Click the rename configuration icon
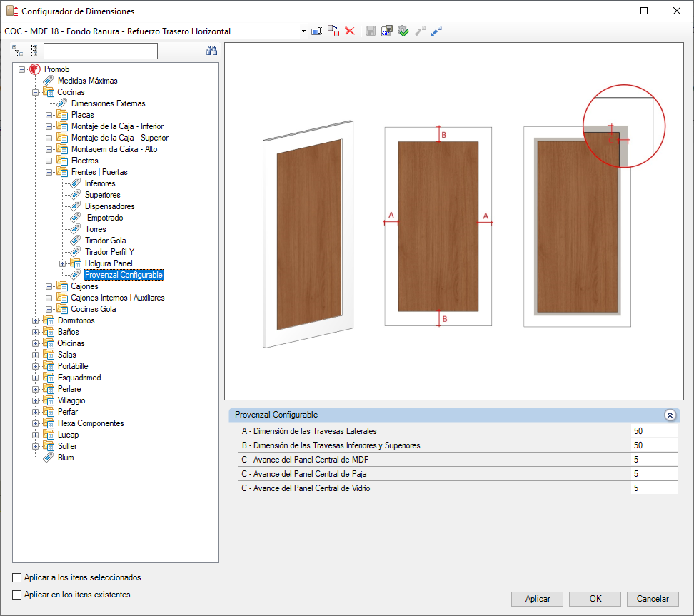The width and height of the screenshot is (694, 616). click(316, 31)
